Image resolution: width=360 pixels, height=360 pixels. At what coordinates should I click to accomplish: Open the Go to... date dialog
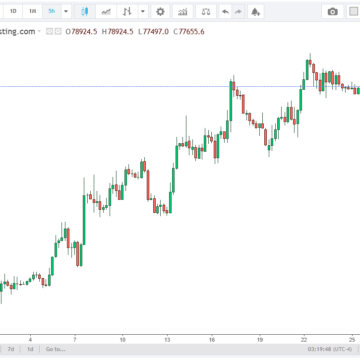click(x=56, y=349)
